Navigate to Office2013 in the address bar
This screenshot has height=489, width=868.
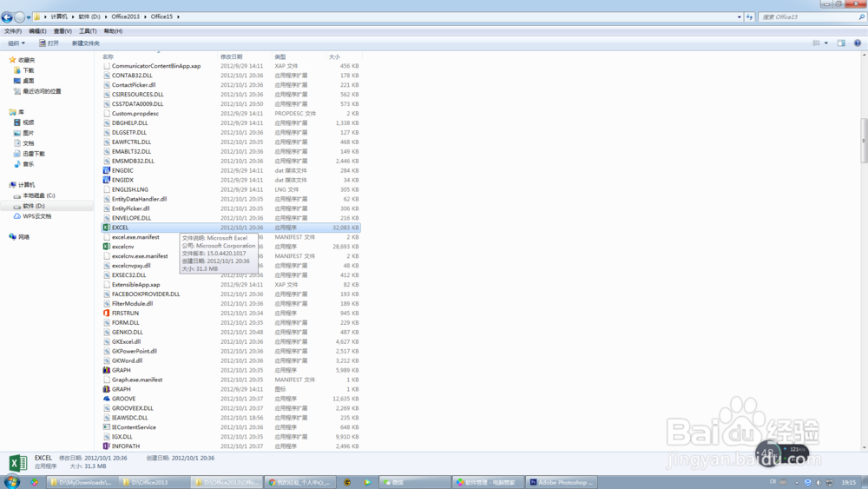point(126,17)
